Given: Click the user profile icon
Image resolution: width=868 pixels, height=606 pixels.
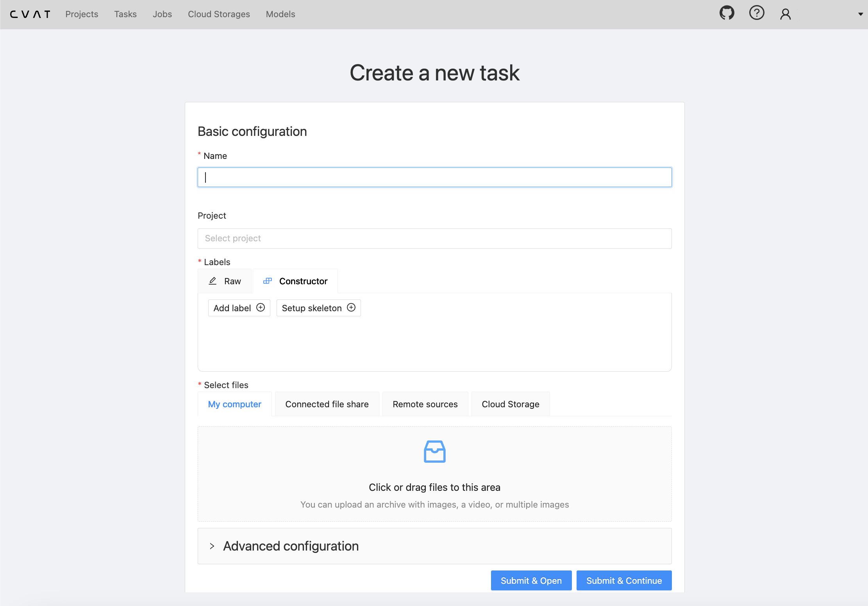Looking at the screenshot, I should (785, 14).
